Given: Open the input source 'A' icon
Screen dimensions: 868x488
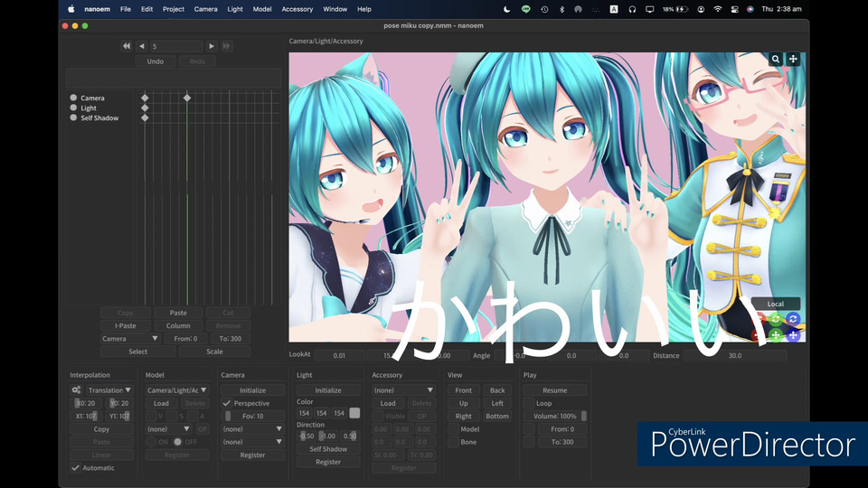Looking at the screenshot, I should pos(614,9).
